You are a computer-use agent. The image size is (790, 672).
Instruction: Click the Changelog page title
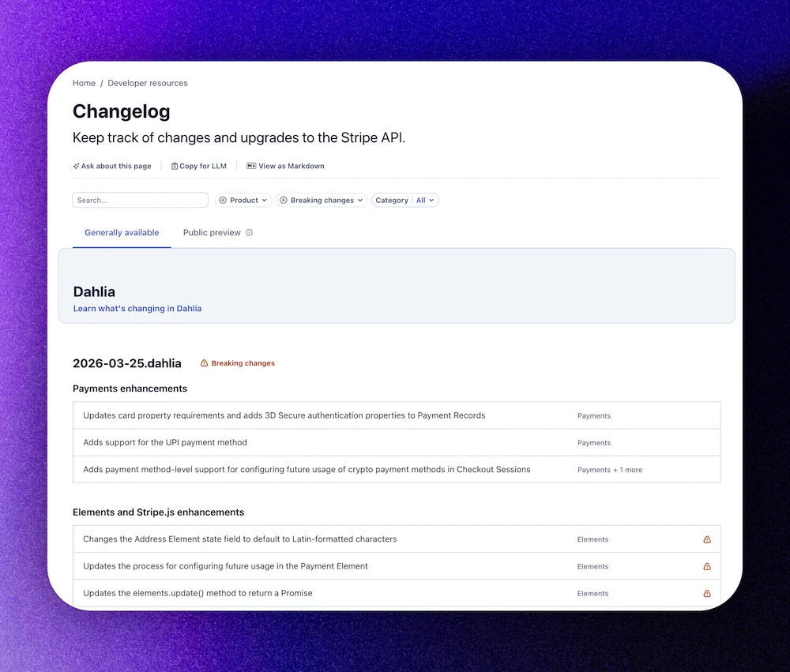(122, 111)
